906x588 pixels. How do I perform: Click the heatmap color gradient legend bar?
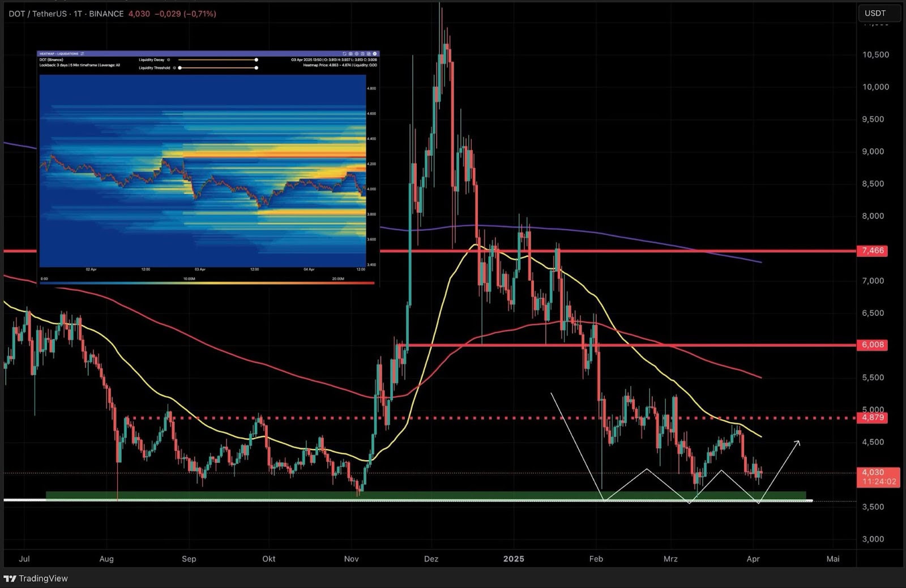pos(207,283)
